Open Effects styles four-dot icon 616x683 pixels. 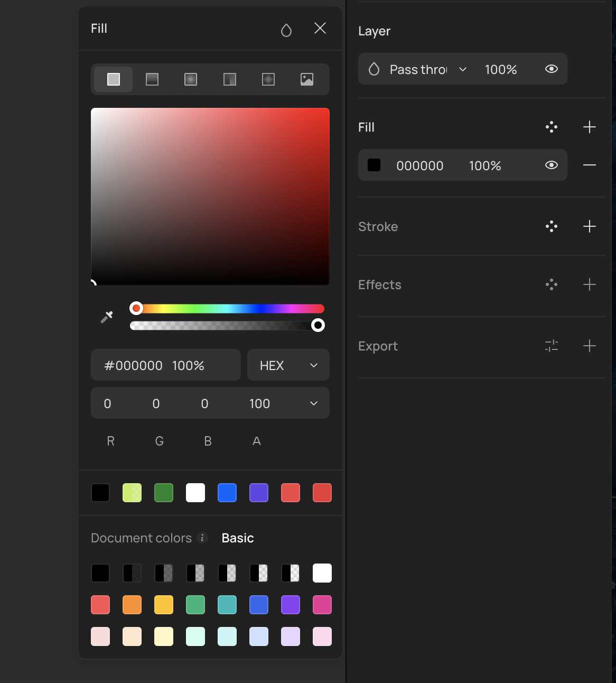point(552,284)
